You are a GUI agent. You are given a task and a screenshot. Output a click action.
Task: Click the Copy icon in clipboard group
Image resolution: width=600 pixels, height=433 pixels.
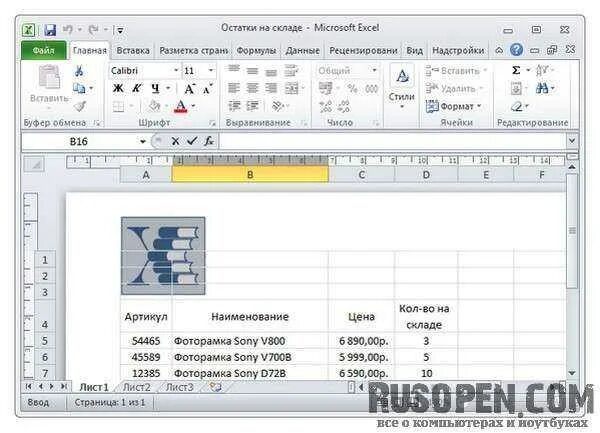[x=79, y=89]
